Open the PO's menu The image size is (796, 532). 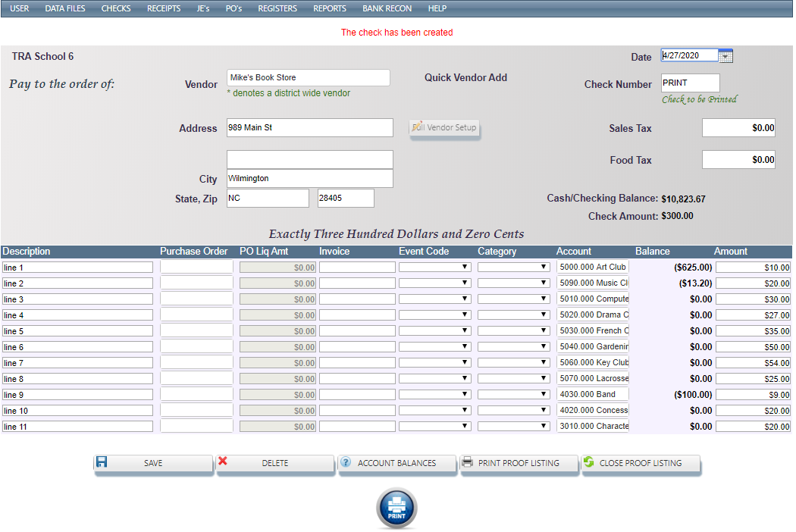[233, 8]
